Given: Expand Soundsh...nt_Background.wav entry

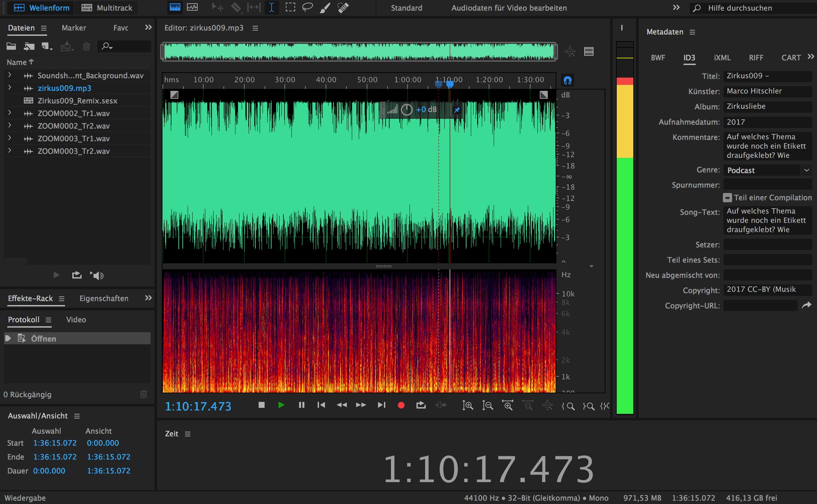Looking at the screenshot, I should [10, 75].
